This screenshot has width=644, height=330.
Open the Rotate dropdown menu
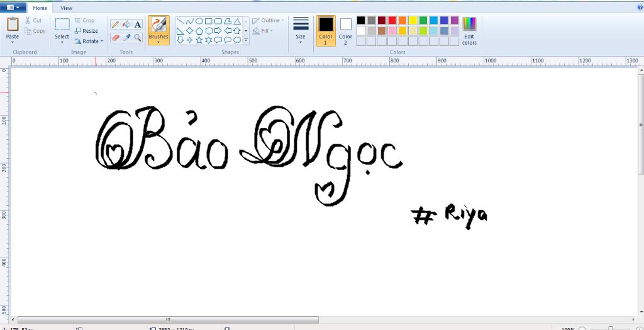point(89,41)
